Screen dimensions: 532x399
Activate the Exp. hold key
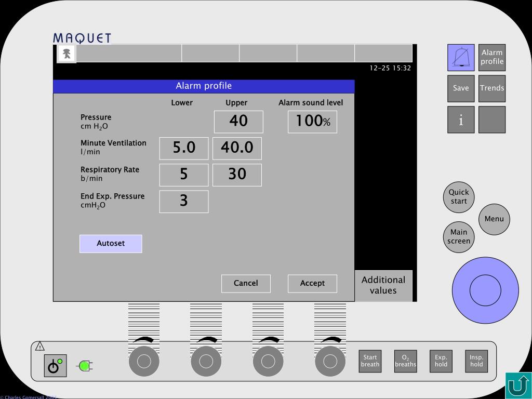click(x=441, y=361)
